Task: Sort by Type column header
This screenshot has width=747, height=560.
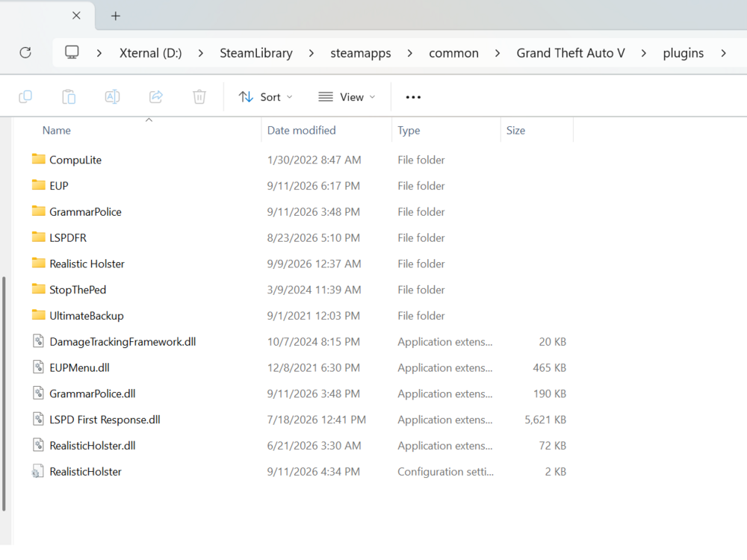Action: point(409,131)
